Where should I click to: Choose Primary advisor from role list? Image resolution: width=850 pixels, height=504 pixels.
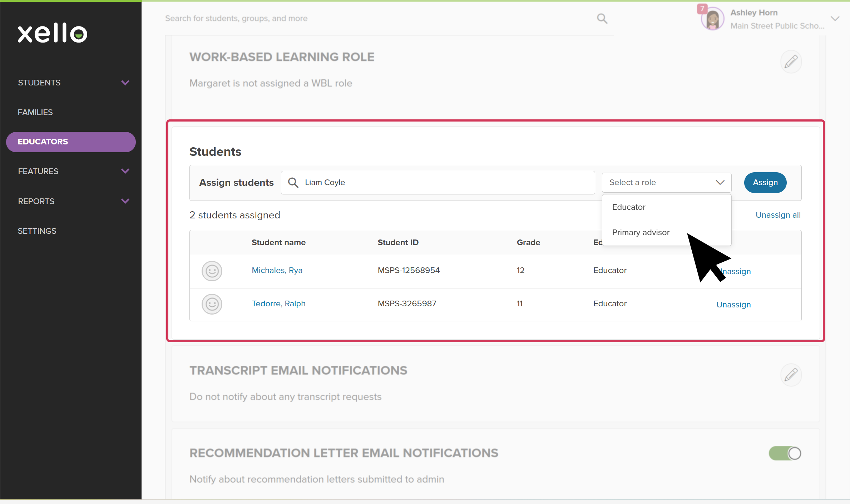[x=641, y=233]
